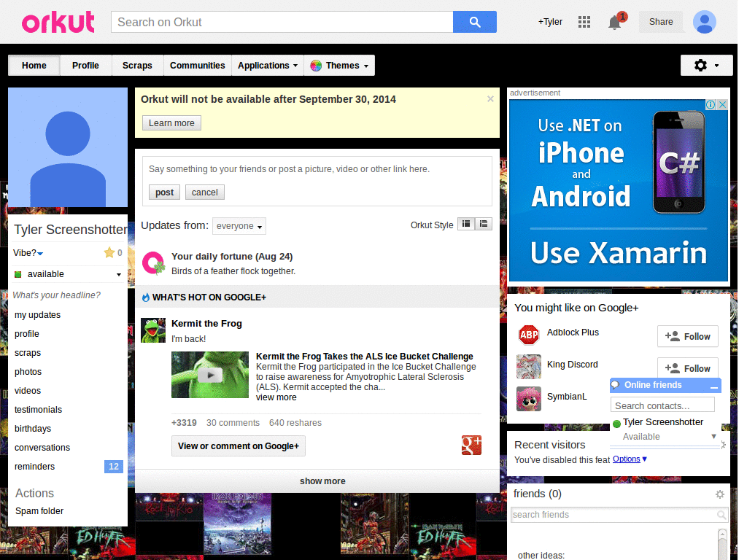Open friends panel settings gear
The image size is (747, 560).
(x=720, y=494)
